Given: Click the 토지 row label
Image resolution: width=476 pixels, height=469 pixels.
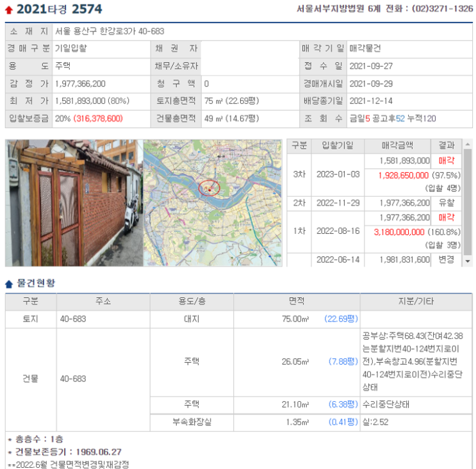Looking at the screenshot, I should (30, 318).
